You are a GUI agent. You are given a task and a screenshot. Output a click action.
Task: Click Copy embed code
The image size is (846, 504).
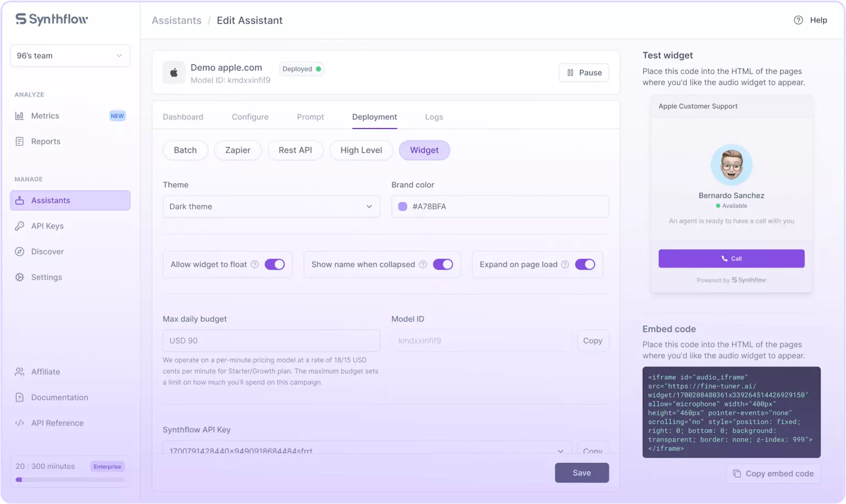point(773,473)
